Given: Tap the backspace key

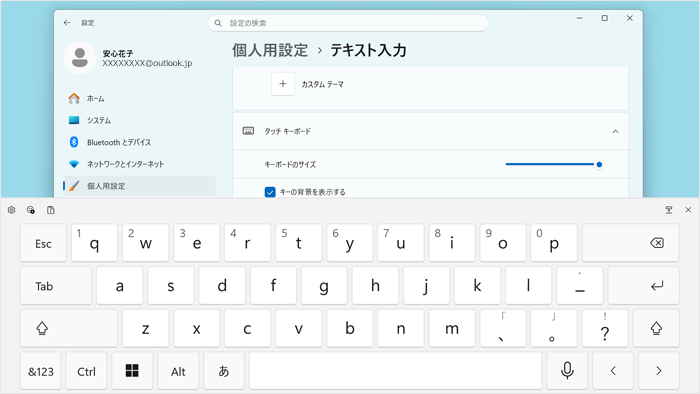Looking at the screenshot, I should pyautogui.click(x=630, y=243).
